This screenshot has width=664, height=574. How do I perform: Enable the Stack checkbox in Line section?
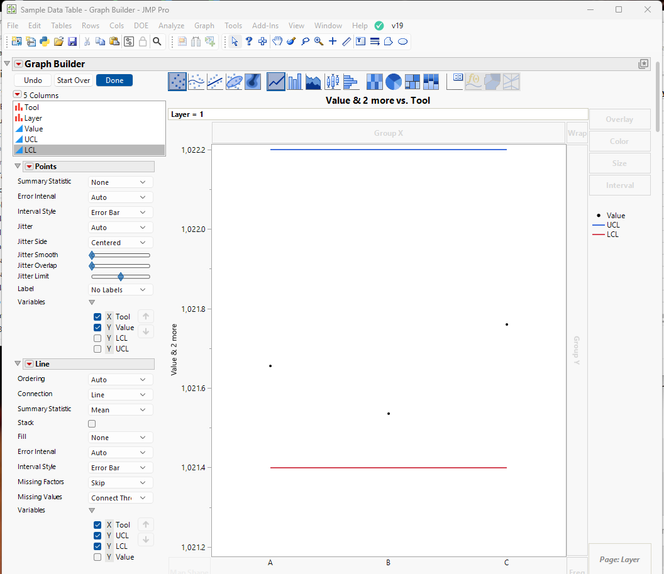pos(92,423)
